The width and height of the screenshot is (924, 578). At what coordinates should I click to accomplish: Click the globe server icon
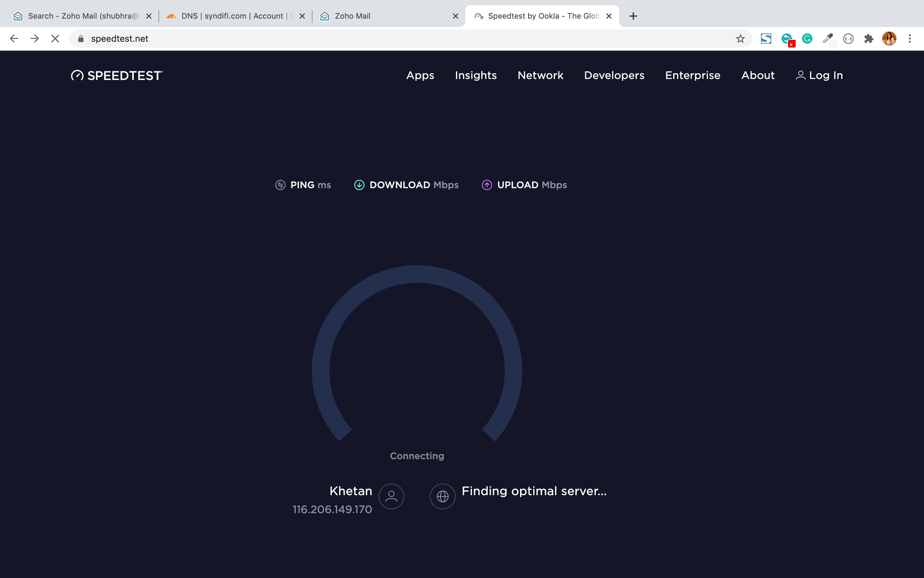point(442,496)
